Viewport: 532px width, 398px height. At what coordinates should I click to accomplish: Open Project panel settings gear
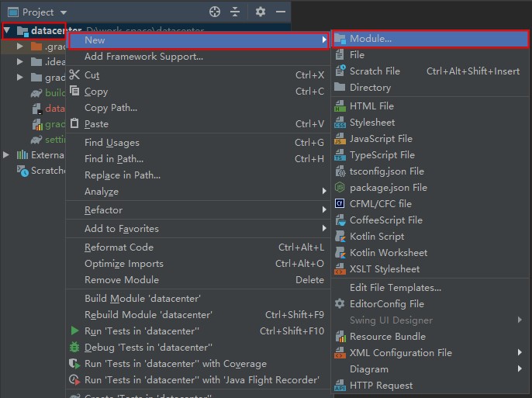pos(261,12)
